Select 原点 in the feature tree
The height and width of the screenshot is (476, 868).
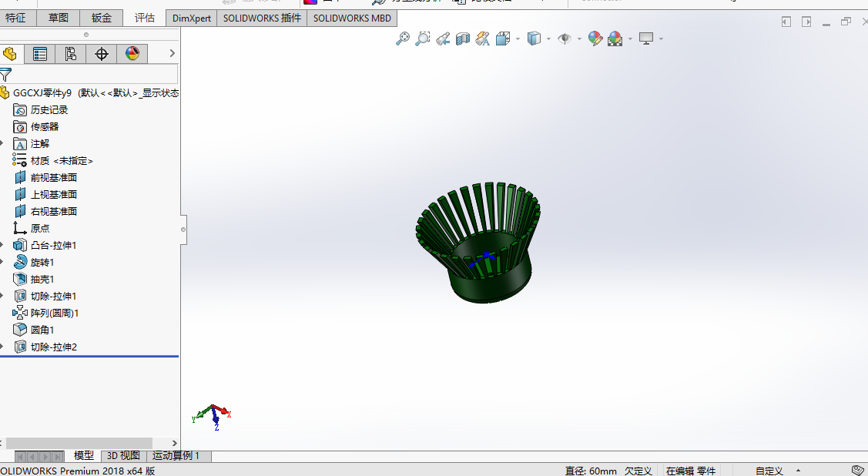point(32,228)
